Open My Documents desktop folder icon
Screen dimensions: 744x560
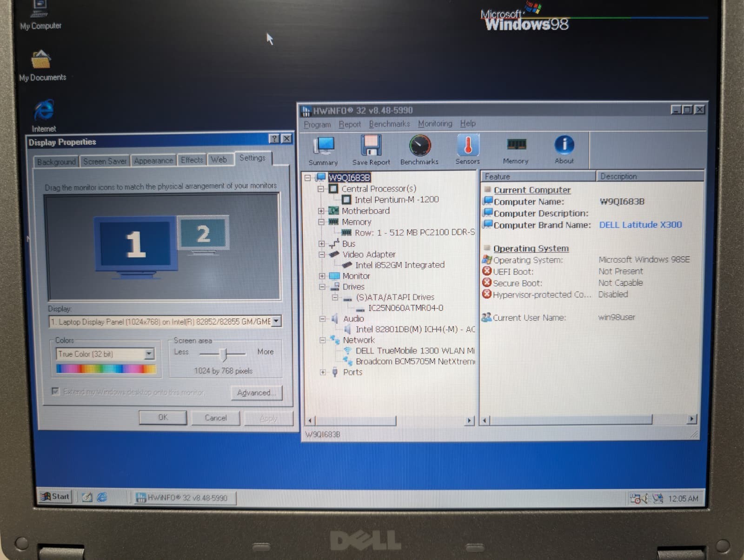[x=42, y=66]
